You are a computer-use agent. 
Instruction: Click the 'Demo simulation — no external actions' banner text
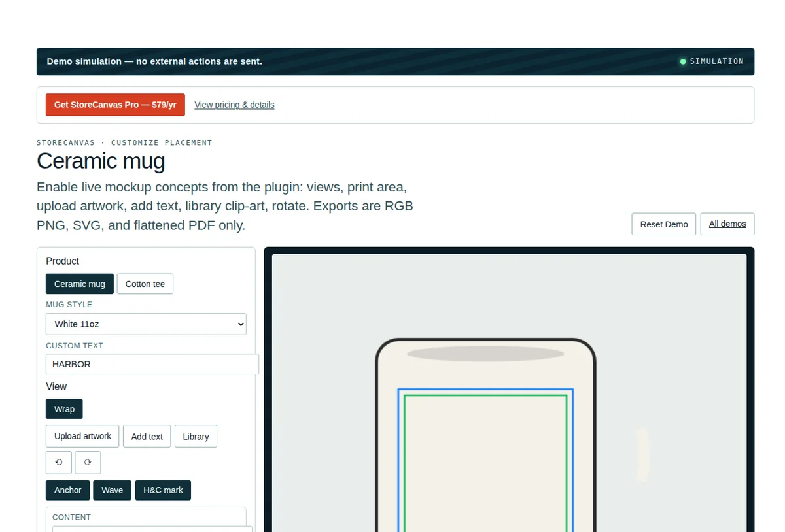point(154,61)
